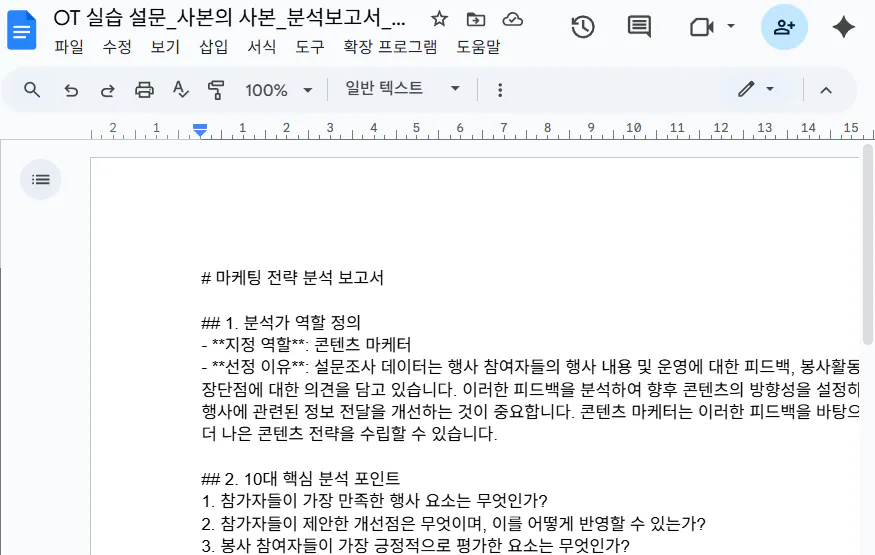Click the line '## 1. 분석가 역할 정의'
Viewport: 875px width, 555px height.
pos(281,322)
